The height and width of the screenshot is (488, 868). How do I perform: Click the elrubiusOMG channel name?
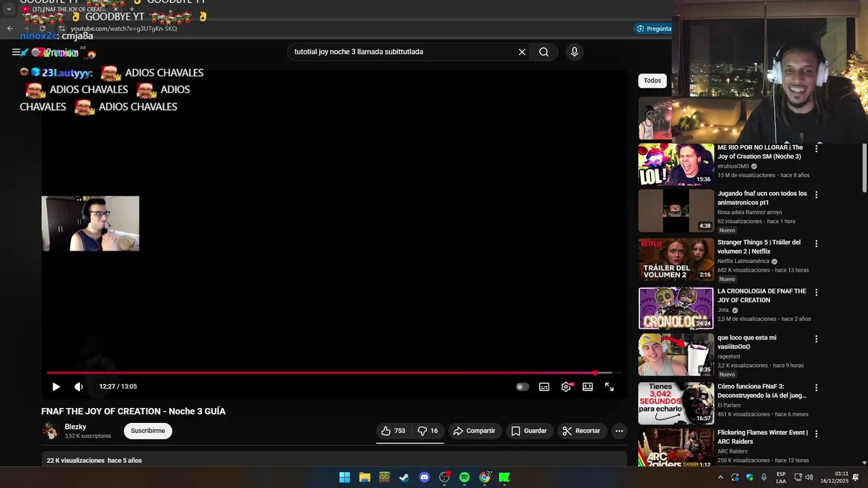(733, 166)
